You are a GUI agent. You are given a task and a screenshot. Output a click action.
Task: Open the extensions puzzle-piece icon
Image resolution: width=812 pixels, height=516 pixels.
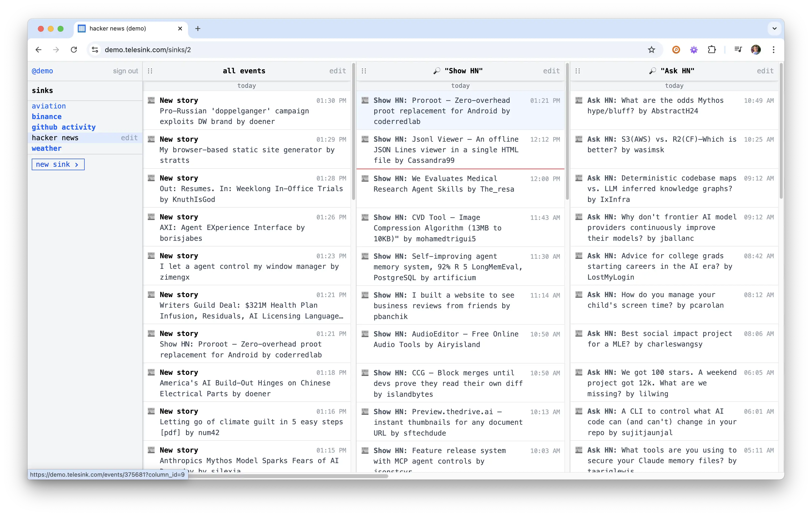[x=712, y=49]
